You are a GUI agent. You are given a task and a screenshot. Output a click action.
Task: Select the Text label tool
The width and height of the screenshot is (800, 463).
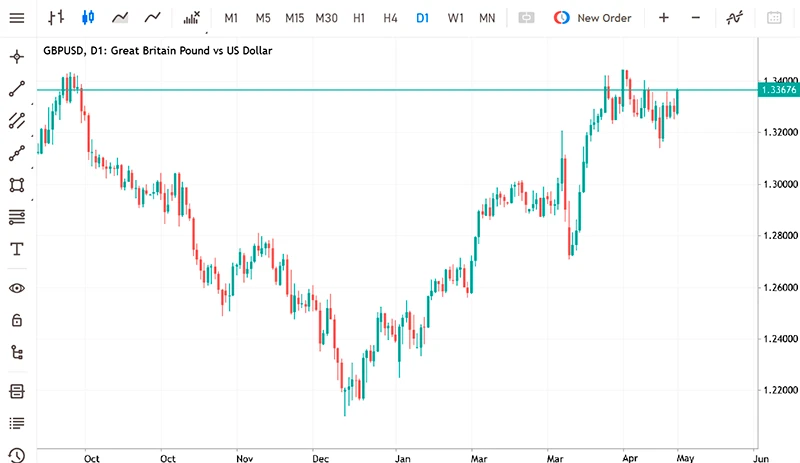click(x=17, y=249)
